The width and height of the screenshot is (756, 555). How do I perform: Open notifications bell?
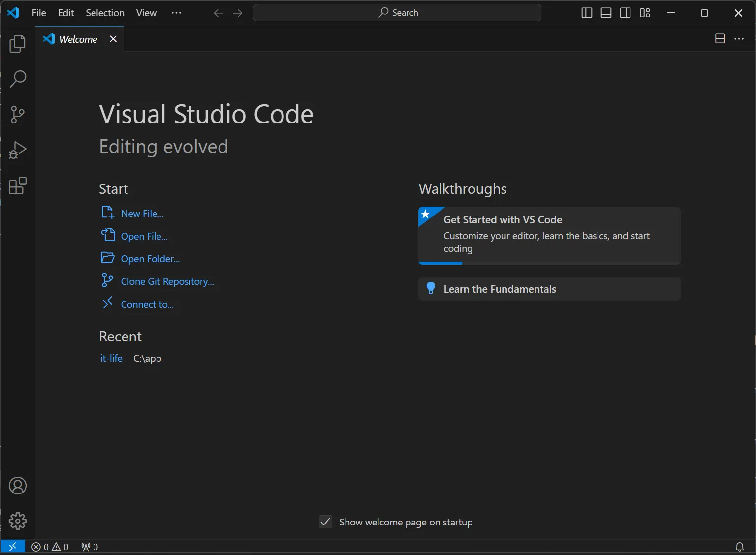739,547
